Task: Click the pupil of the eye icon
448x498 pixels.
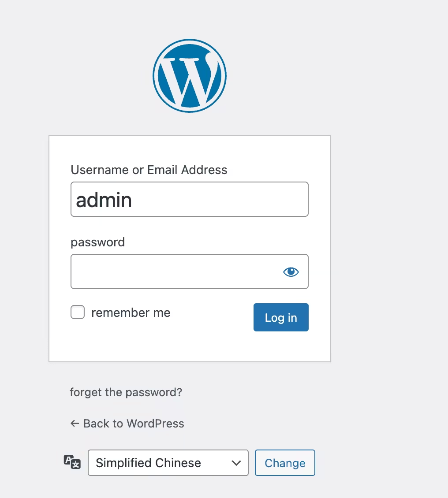Action: tap(291, 271)
